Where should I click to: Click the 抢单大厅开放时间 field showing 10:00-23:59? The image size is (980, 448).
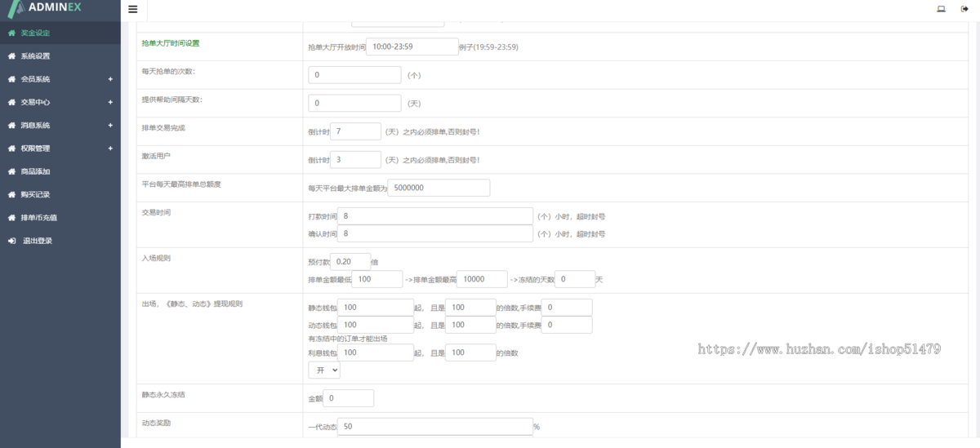412,47
